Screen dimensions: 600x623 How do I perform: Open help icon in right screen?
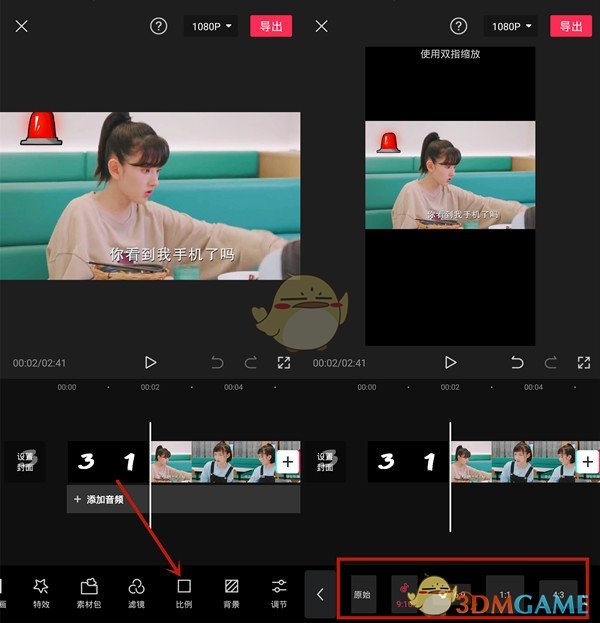click(459, 26)
